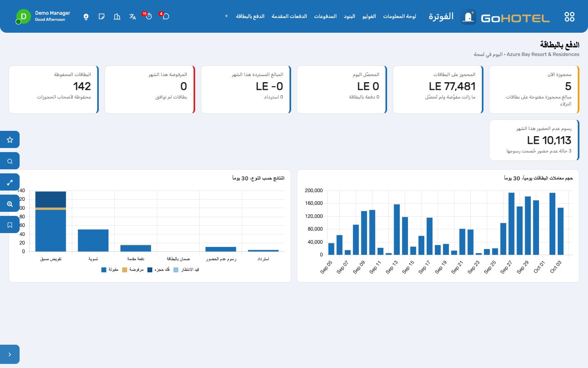The width and height of the screenshot is (588, 368).
Task: Toggle the مرفوضة legend swatch
Action: click(125, 270)
